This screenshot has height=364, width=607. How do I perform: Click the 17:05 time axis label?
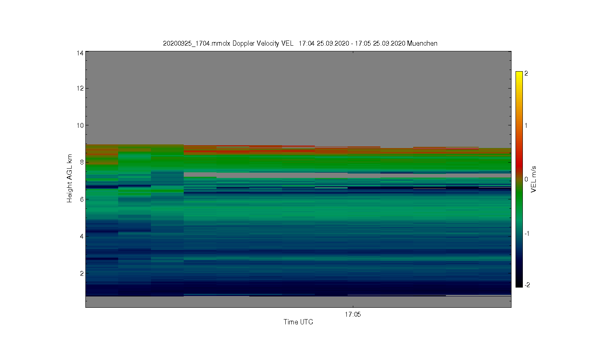pyautogui.click(x=353, y=314)
